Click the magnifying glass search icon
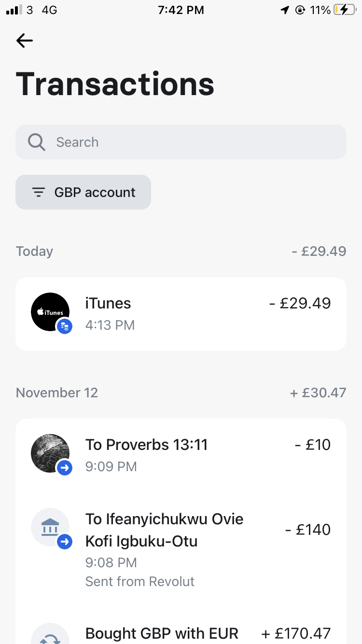The image size is (362, 644). [37, 142]
